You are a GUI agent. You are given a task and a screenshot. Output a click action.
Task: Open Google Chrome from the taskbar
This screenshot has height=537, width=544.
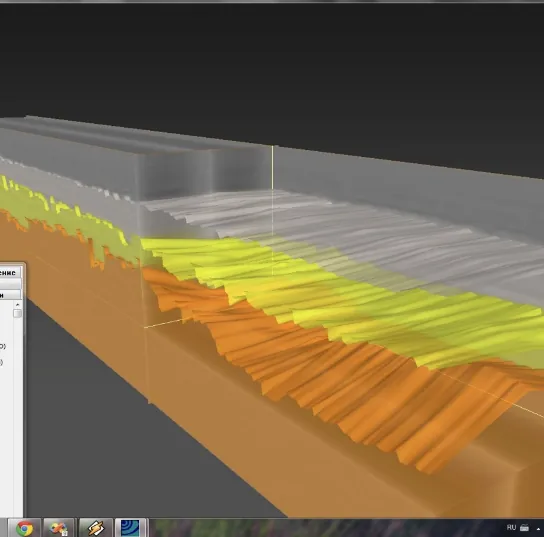[x=25, y=529]
